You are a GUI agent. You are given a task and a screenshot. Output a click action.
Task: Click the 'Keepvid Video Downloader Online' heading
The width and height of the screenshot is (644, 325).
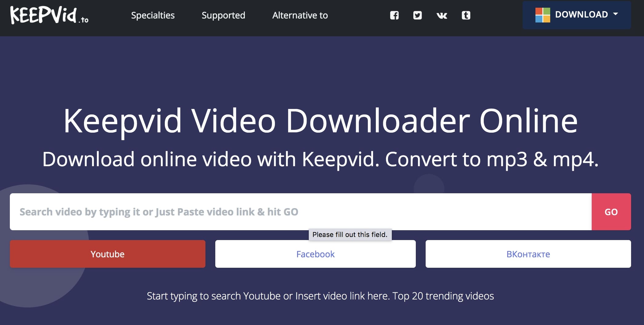point(320,121)
